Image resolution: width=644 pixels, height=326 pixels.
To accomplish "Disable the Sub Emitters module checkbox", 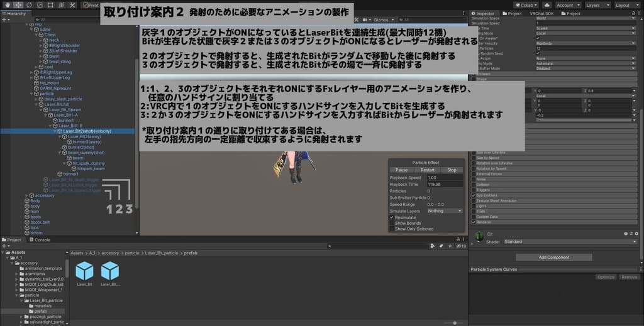I will click(473, 195).
